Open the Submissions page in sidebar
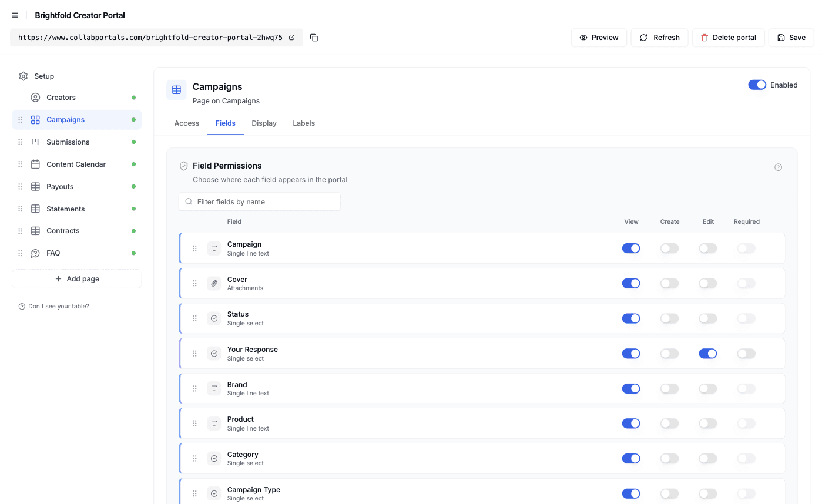The width and height of the screenshot is (822, 504). pyautogui.click(x=77, y=142)
